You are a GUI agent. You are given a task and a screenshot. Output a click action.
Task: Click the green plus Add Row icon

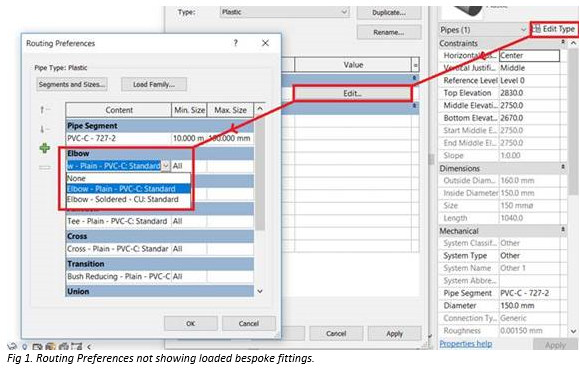(x=45, y=148)
